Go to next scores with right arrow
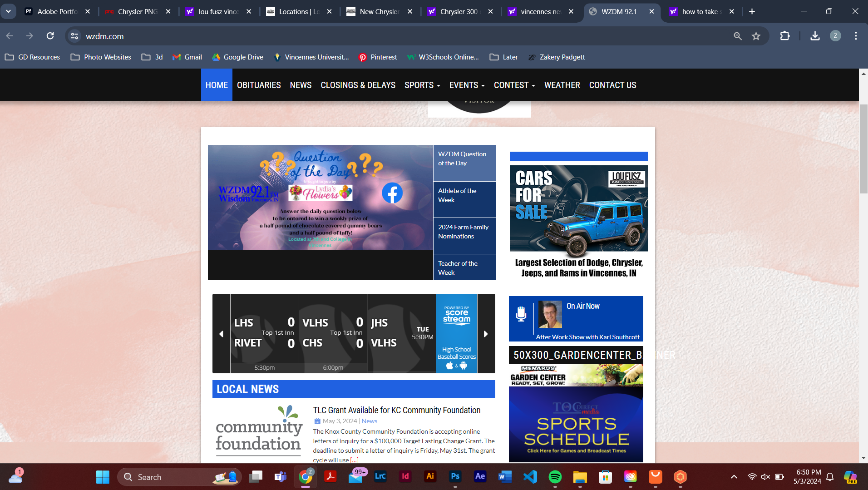Viewport: 868px width, 490px height. click(x=486, y=334)
